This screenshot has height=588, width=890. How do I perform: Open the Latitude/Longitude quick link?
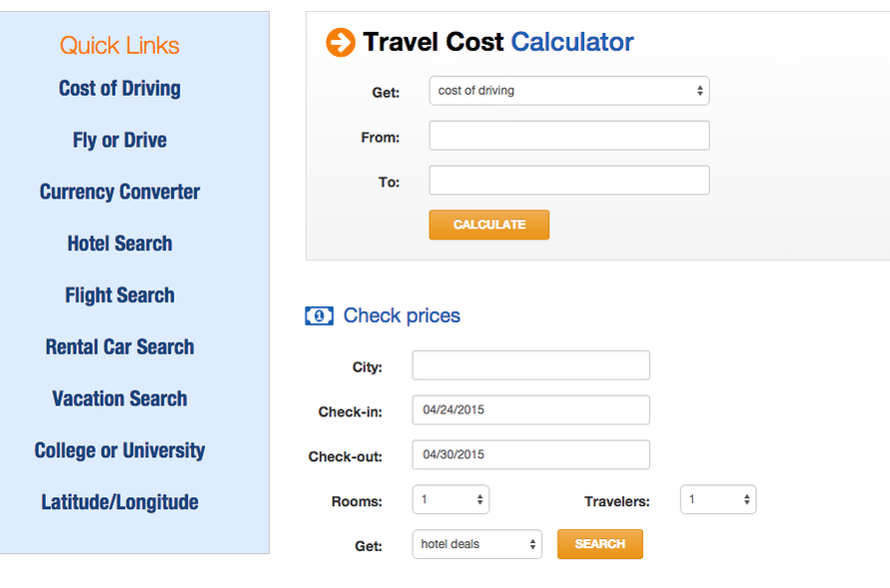(120, 502)
